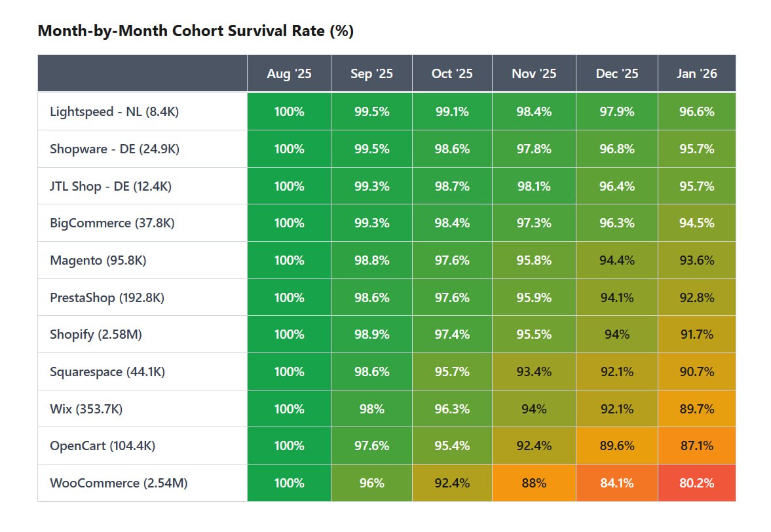
Task: Select the 96.6% Lightspeed Jan '26 cell
Action: [696, 111]
